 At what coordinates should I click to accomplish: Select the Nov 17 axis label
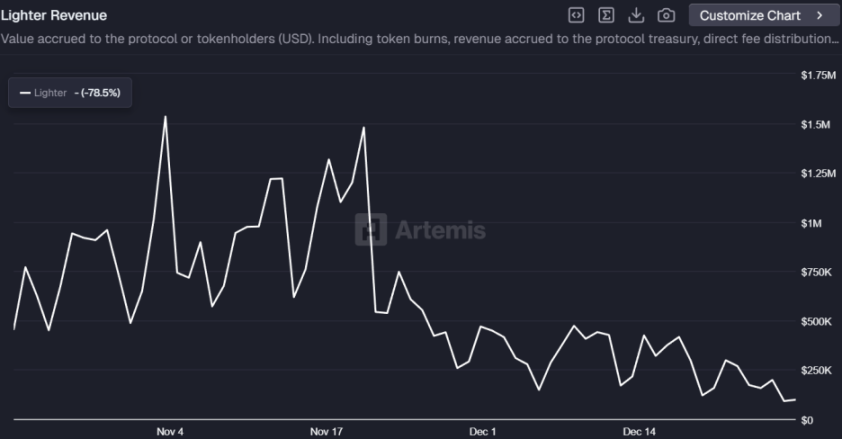pos(326,431)
